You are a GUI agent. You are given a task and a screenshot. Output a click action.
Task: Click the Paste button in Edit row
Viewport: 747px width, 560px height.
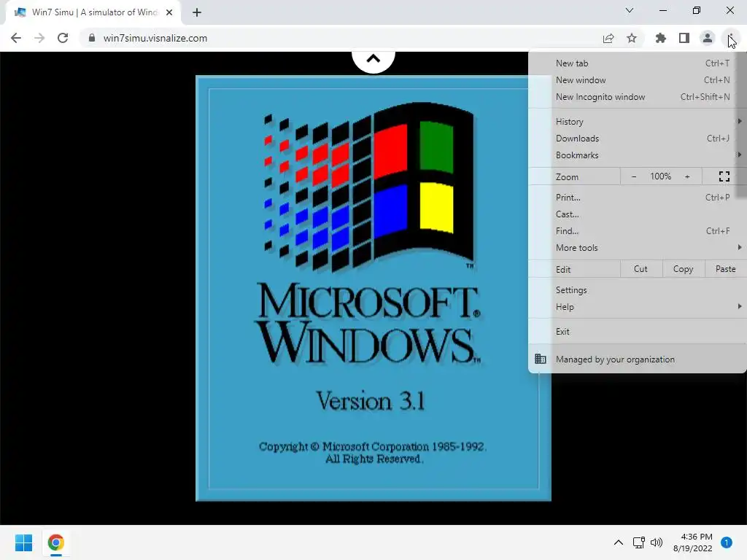725,269
